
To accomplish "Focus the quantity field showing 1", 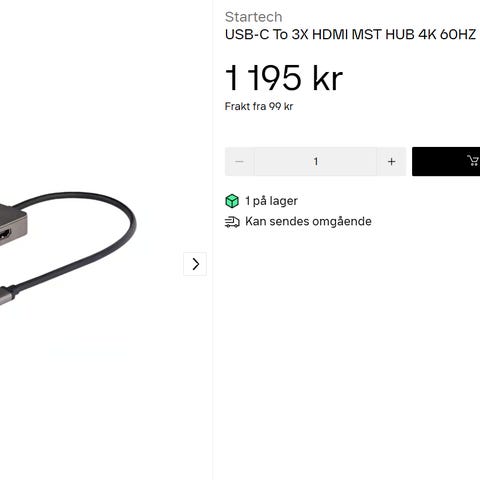I will tap(316, 161).
